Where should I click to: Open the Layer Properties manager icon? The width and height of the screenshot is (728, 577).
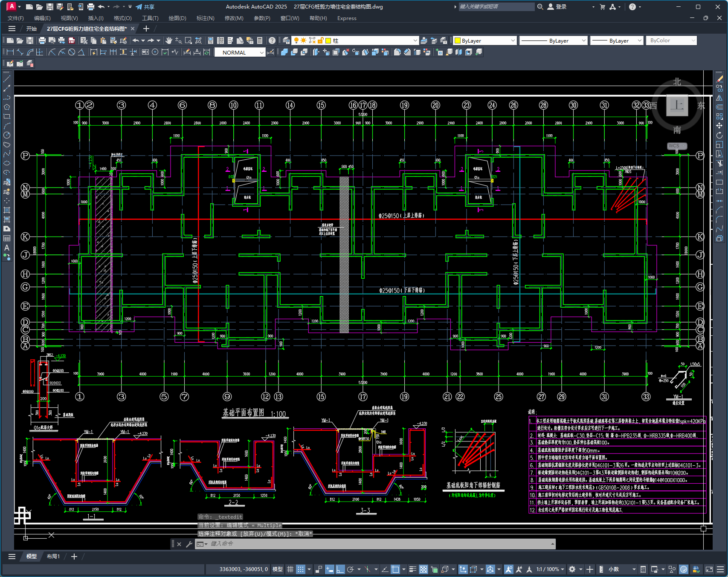tap(286, 40)
